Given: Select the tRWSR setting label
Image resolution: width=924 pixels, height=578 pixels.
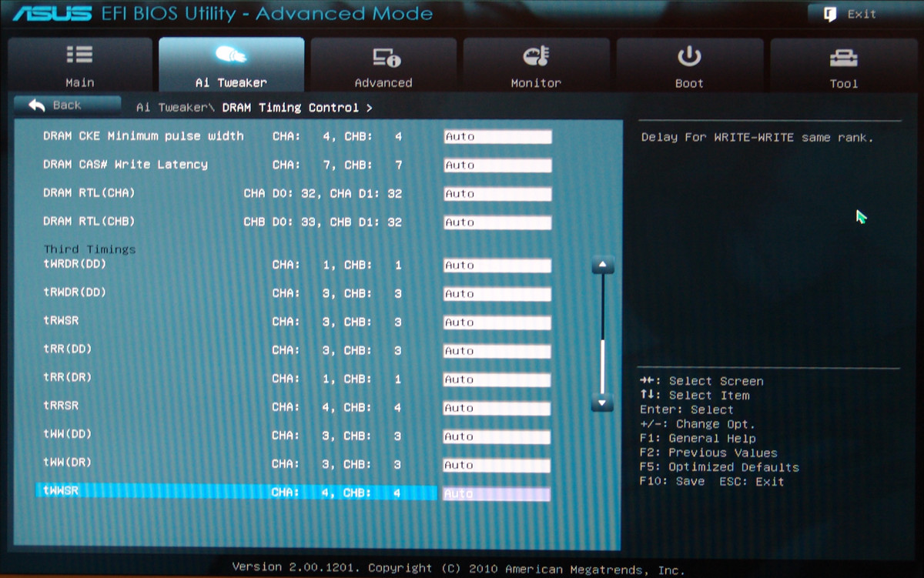Looking at the screenshot, I should point(61,321).
